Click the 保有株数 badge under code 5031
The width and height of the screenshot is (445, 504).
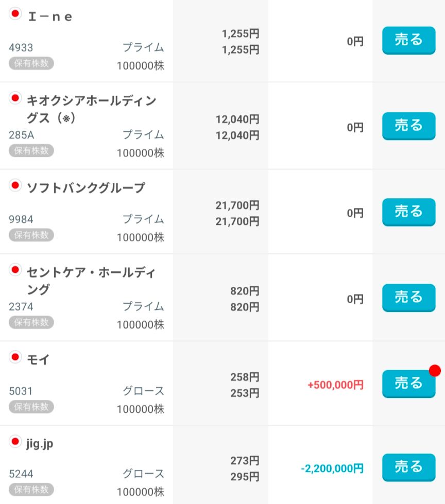[x=31, y=407]
